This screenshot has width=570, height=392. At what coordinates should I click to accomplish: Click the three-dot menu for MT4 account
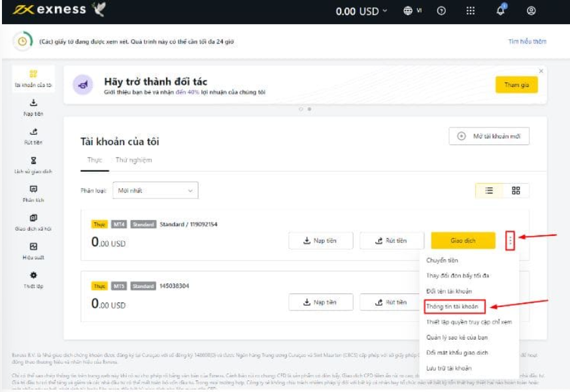[511, 241]
